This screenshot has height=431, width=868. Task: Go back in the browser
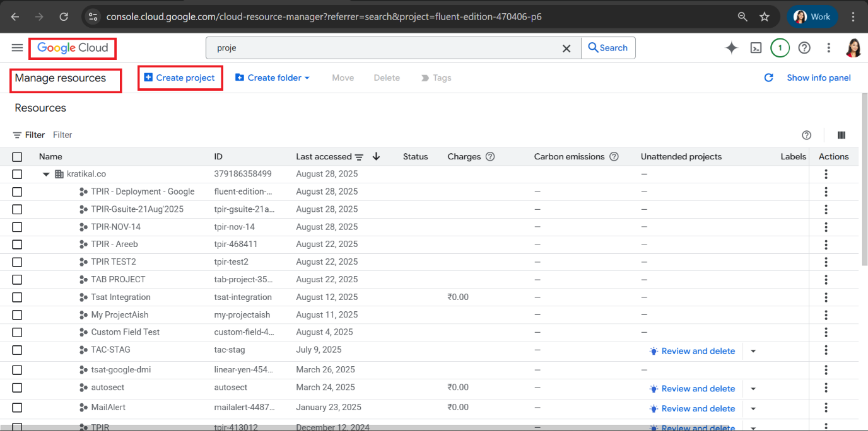click(15, 17)
